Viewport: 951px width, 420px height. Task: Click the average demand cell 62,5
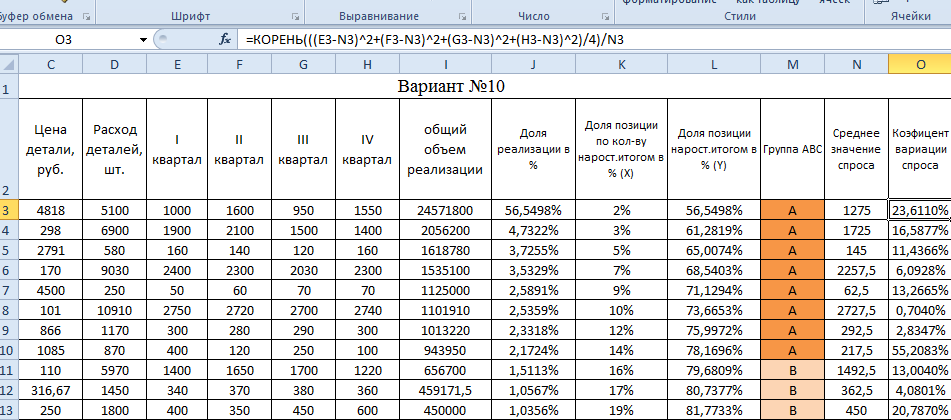tap(856, 291)
